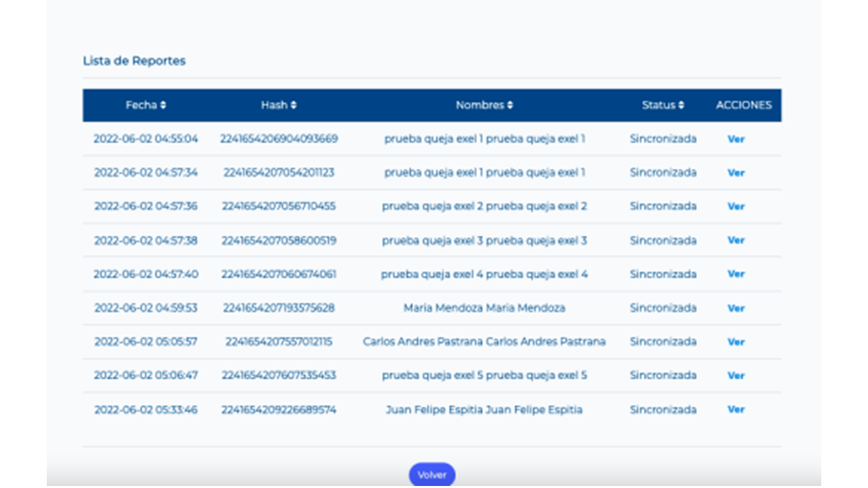
Task: Sort reports by Nombres sort icon
Action: 510,105
